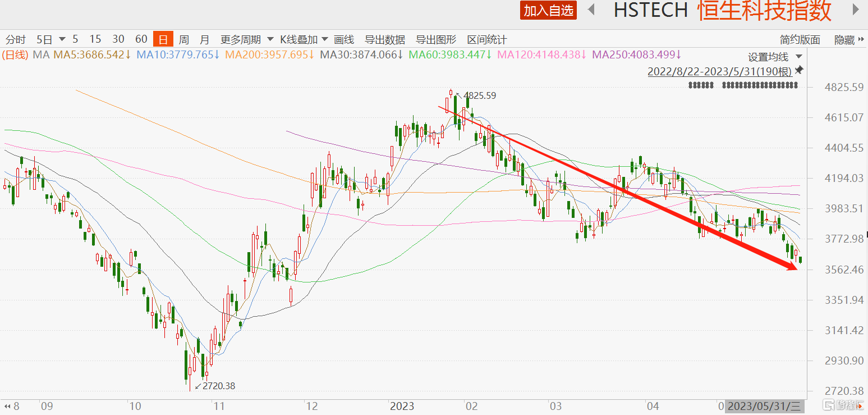868x415 pixels.
Task: Switch to weekly (周) K-line period
Action: (183, 39)
